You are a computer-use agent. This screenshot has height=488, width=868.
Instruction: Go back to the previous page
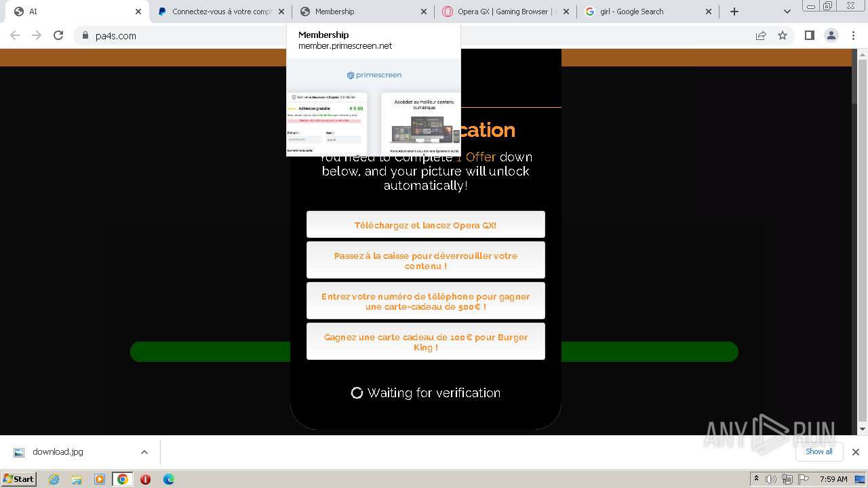(15, 35)
